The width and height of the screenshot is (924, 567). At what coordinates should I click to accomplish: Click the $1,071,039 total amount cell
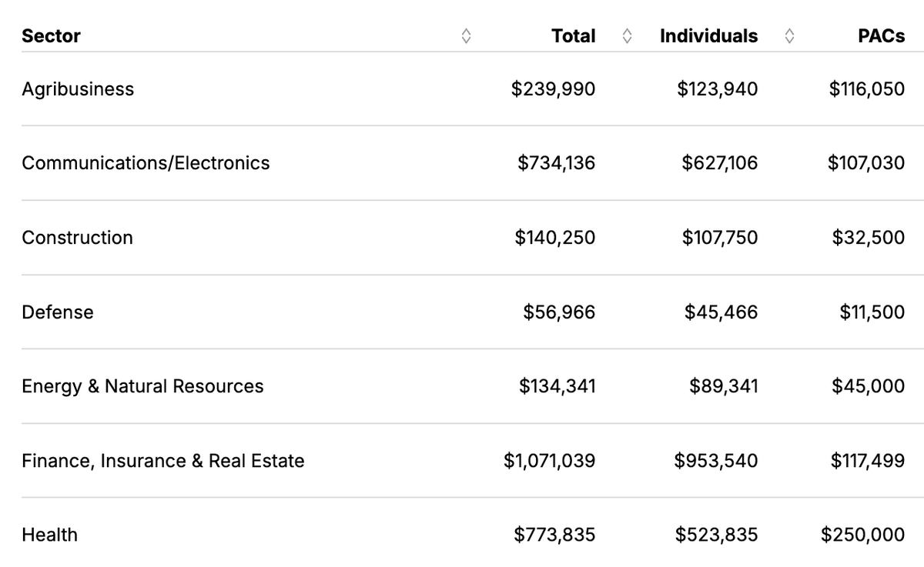(x=549, y=461)
